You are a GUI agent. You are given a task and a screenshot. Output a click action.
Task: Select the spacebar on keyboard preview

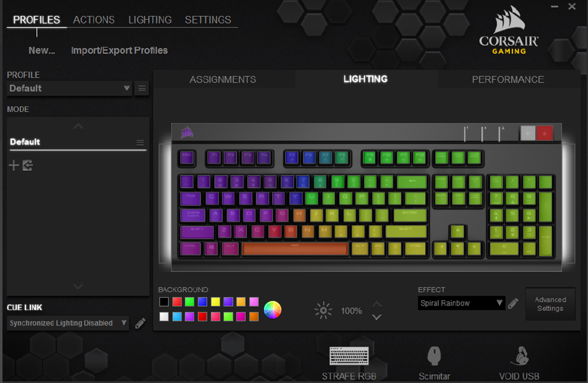tap(295, 248)
